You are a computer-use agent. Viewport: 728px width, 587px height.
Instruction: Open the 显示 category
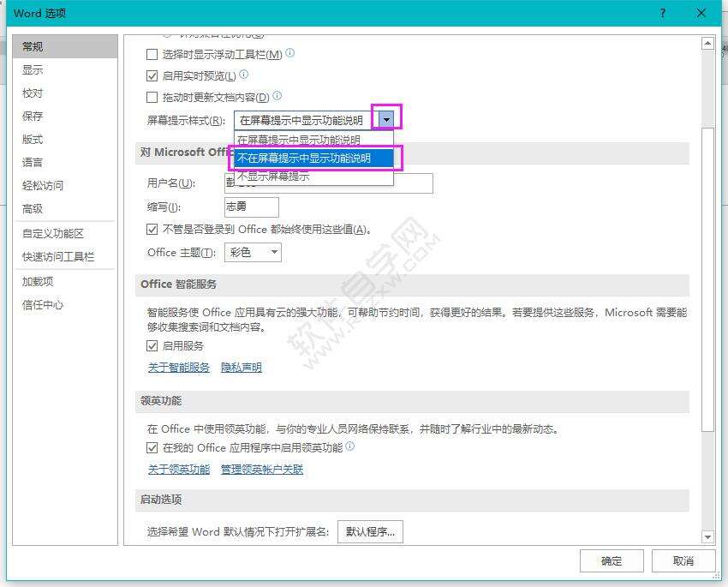(65, 70)
